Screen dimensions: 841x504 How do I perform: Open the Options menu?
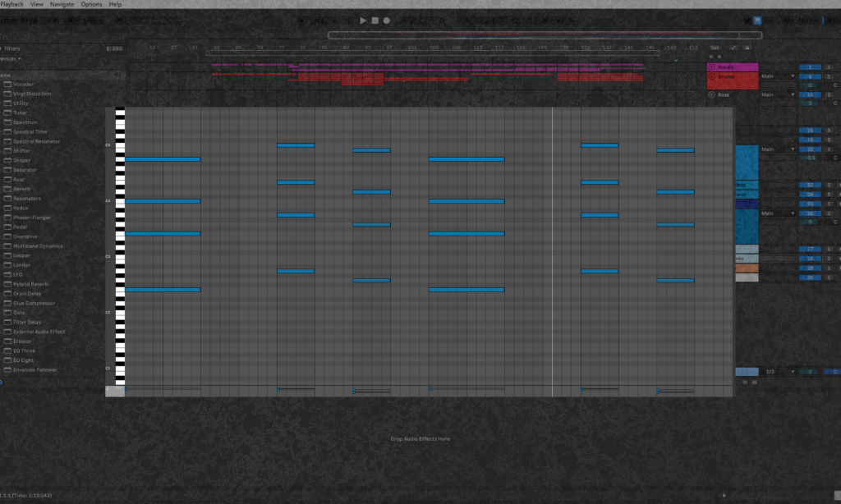click(91, 4)
